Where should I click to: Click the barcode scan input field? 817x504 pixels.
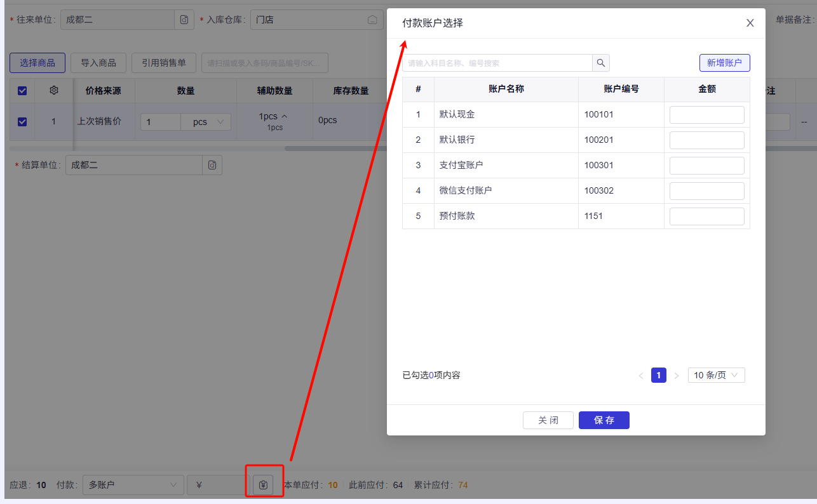[265, 63]
